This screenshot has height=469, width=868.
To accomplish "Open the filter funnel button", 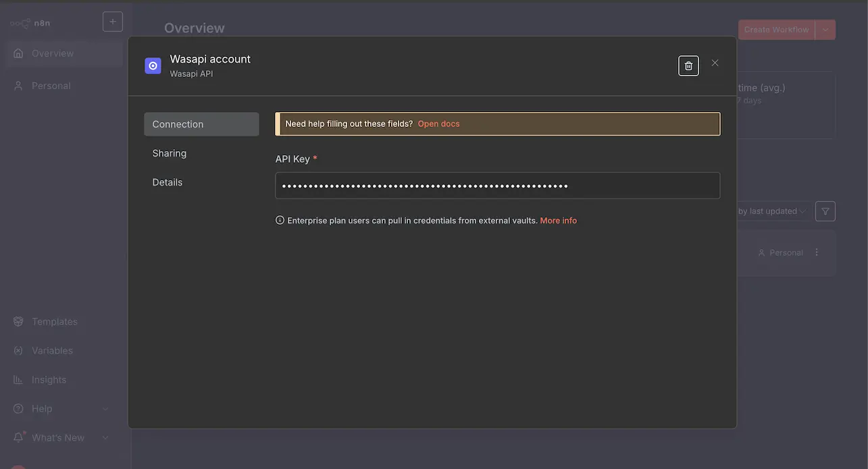I will point(825,211).
